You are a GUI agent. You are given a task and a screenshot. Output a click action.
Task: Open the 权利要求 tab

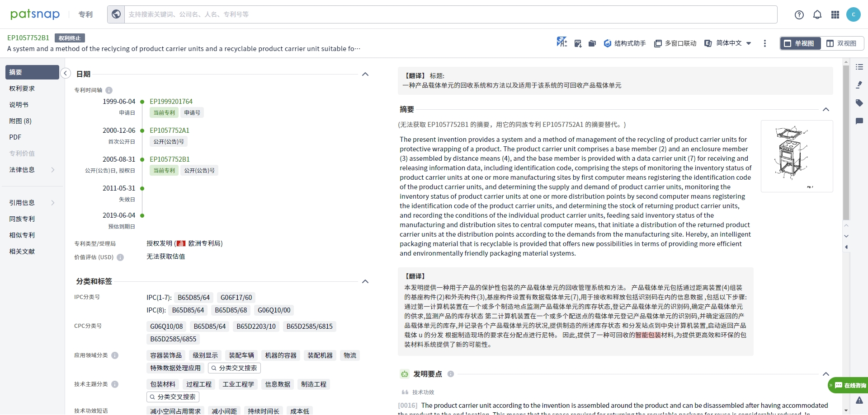(22, 89)
